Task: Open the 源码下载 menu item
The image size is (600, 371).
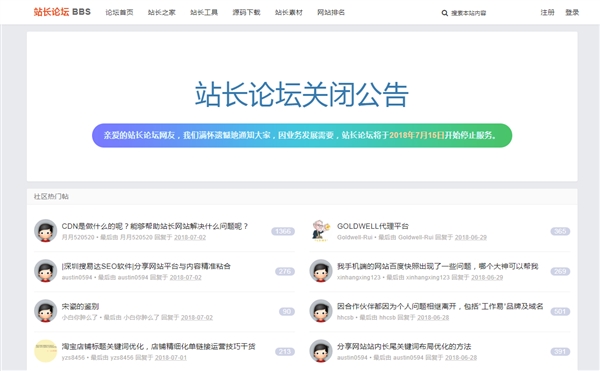Action: [246, 12]
